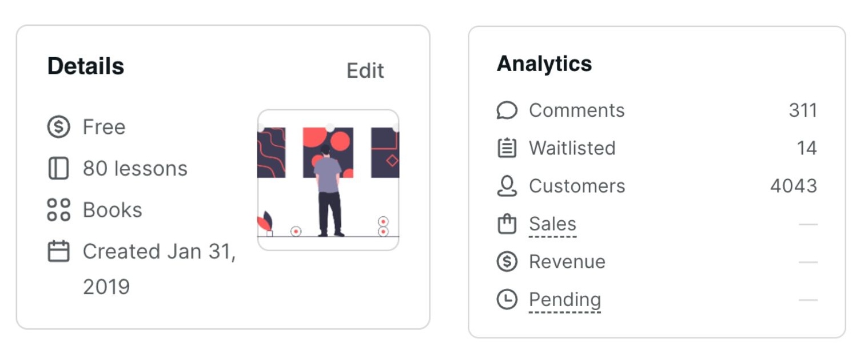Viewport: 868px width, 353px height.
Task: Click the Customers count 4043
Action: coord(794,186)
